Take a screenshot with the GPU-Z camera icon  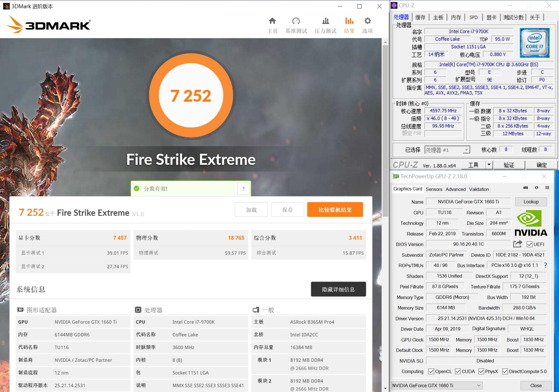pyautogui.click(x=526, y=188)
